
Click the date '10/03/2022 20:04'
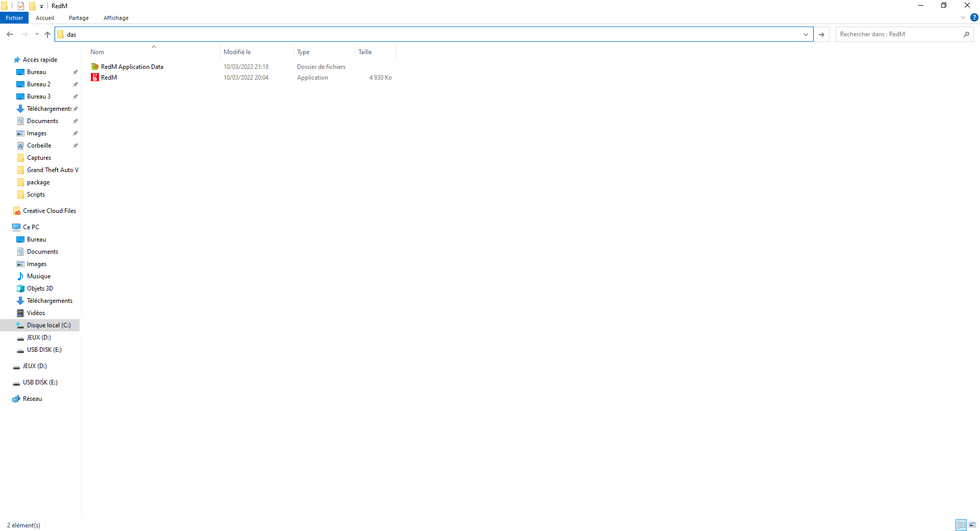point(246,78)
